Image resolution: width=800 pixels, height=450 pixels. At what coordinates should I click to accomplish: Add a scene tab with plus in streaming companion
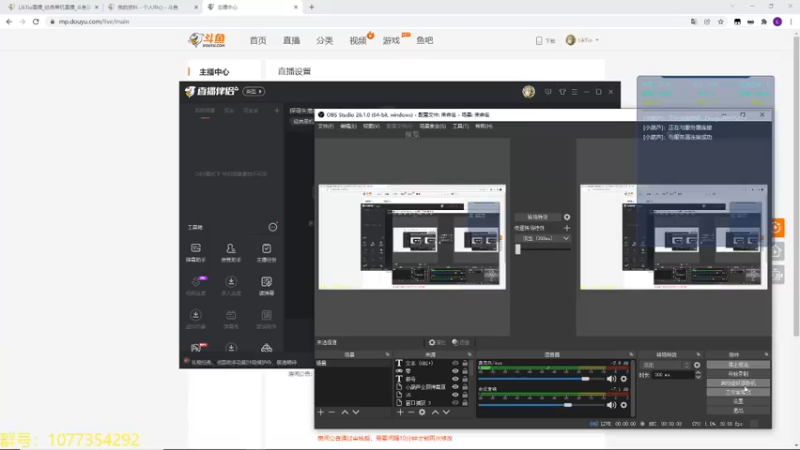tap(277, 110)
